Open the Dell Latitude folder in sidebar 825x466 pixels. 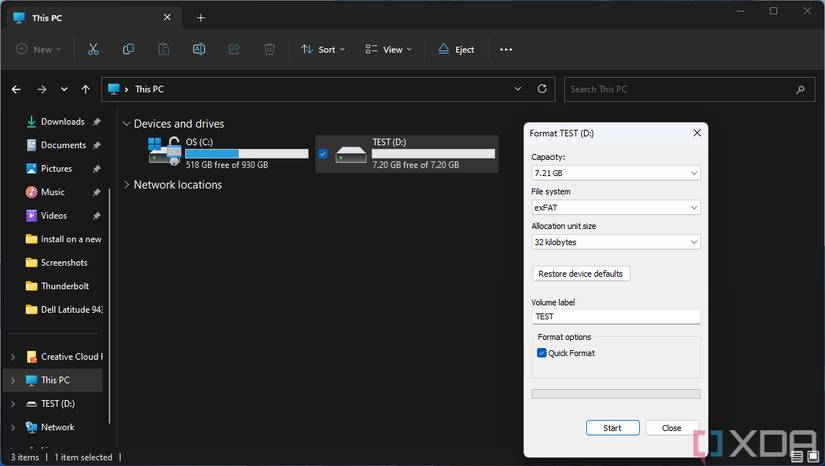[x=64, y=310]
